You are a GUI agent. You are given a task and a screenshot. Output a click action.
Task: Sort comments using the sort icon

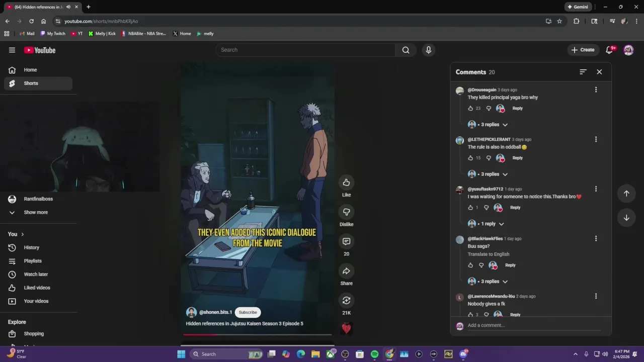(583, 72)
